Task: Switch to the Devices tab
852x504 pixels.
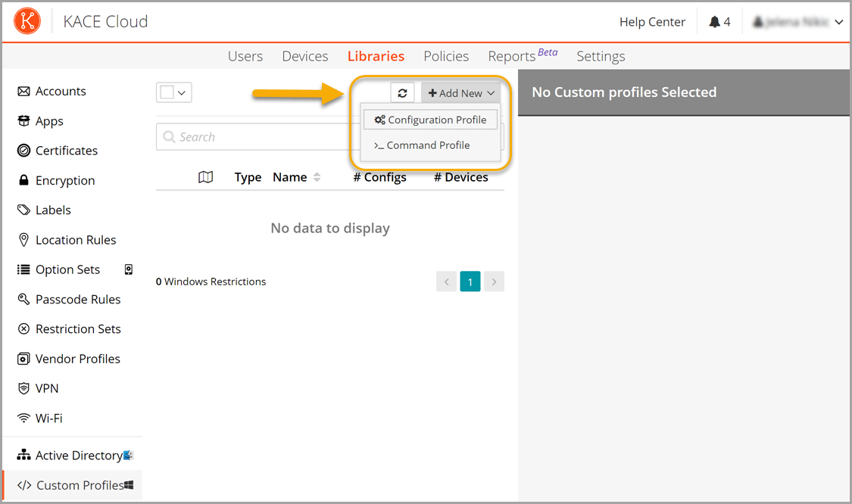Action: [x=304, y=56]
